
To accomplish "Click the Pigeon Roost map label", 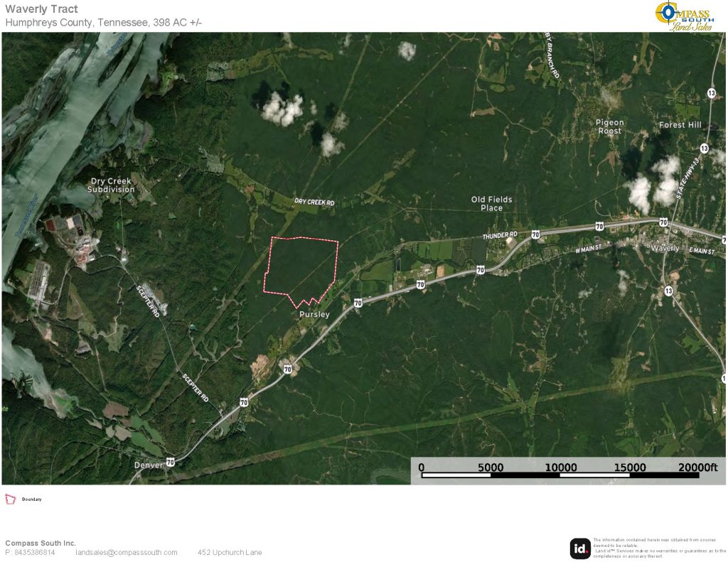I will pyautogui.click(x=609, y=126).
